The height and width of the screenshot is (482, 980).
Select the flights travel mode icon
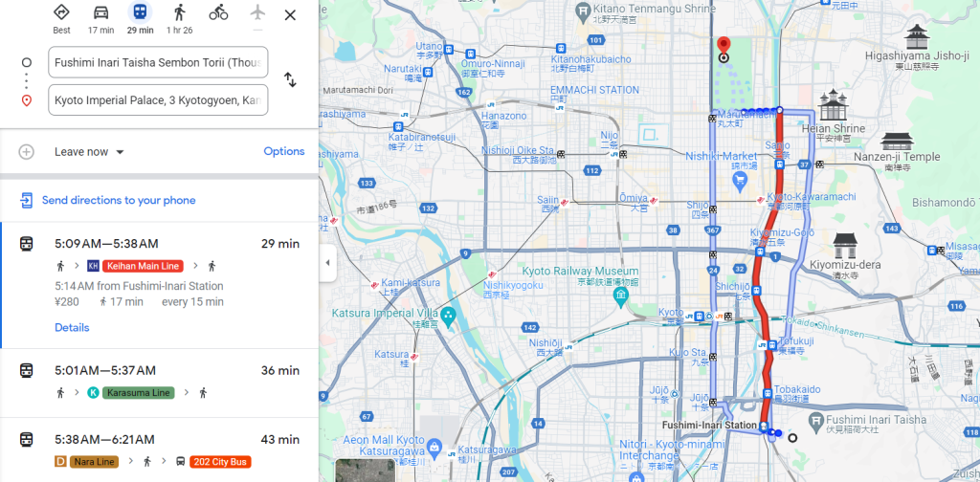(257, 12)
